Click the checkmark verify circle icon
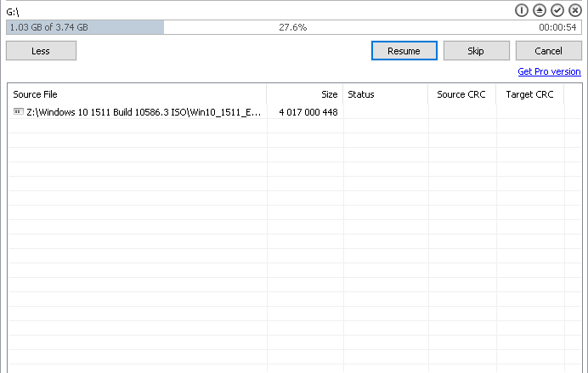The height and width of the screenshot is (373, 588). 557,10
